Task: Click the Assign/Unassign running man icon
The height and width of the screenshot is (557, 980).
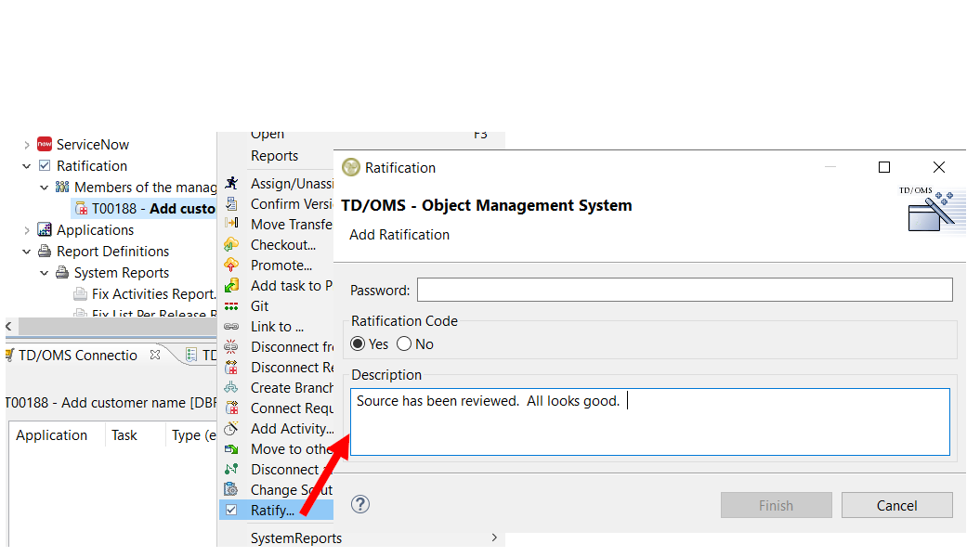Action: [x=231, y=183]
